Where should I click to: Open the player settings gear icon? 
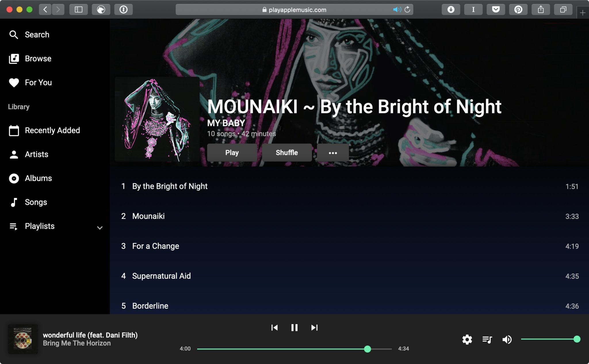[467, 340]
